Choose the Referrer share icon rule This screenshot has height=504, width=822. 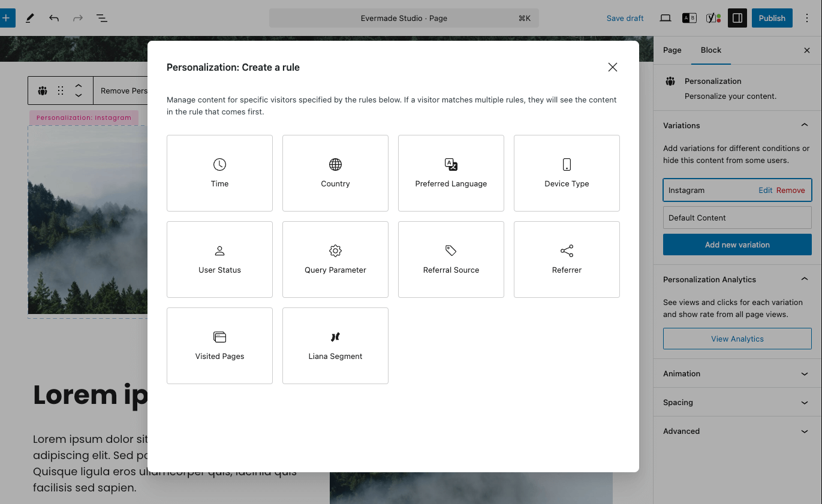pos(567,251)
